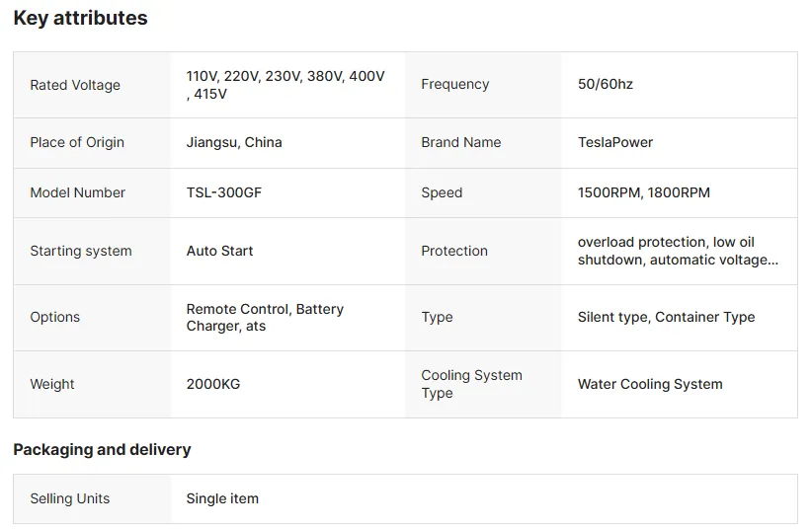Screen dimensions: 812x529
Task: Select the Selling Units label cell
Action: [x=92, y=499]
